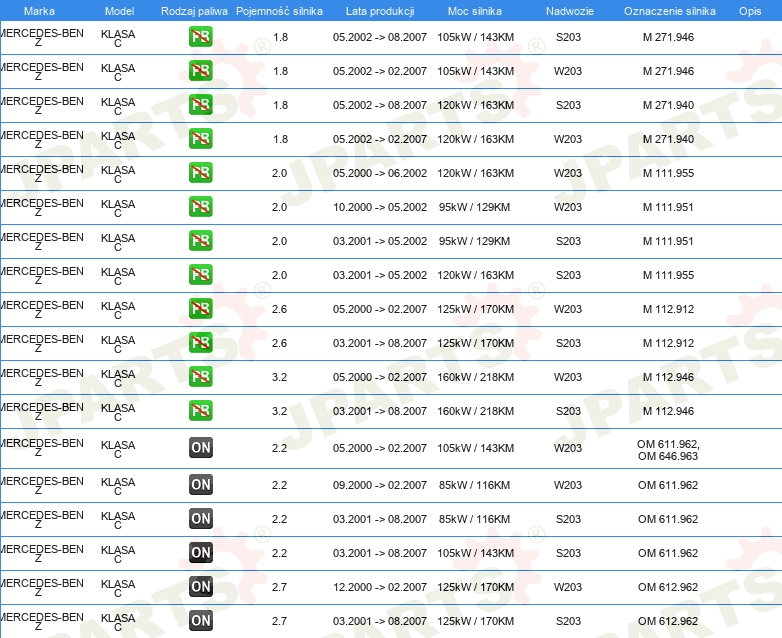Click the petrol icon in the S203 M 112.946 row
The width and height of the screenshot is (782, 638).
click(x=200, y=411)
